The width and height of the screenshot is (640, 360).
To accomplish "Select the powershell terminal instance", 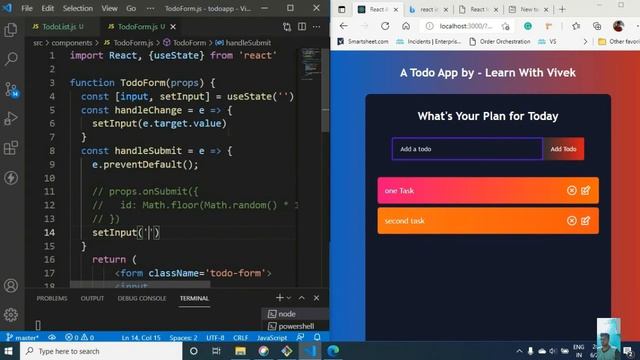I will tap(295, 326).
